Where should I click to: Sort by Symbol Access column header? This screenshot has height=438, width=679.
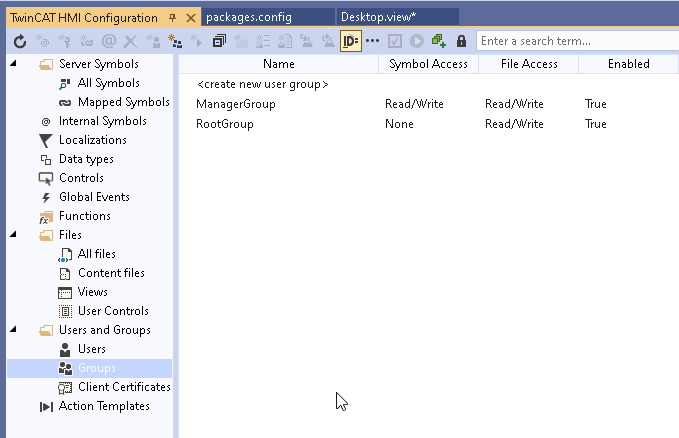pyautogui.click(x=428, y=64)
